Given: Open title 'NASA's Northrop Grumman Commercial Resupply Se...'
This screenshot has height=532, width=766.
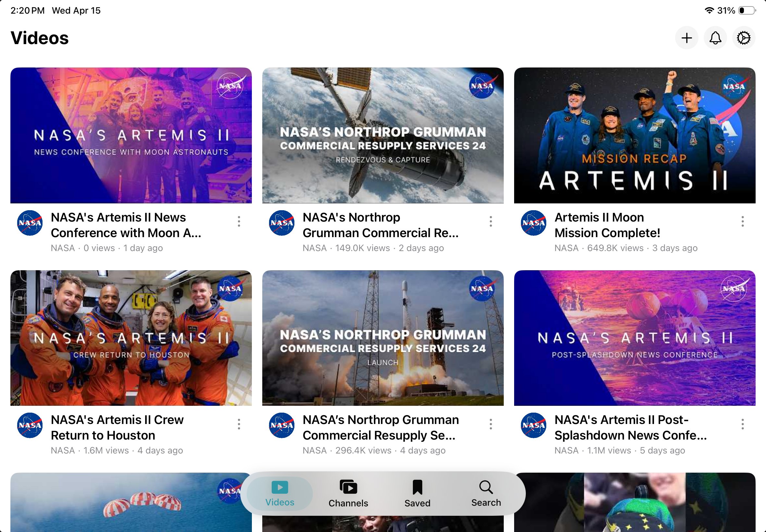Looking at the screenshot, I should (380, 428).
